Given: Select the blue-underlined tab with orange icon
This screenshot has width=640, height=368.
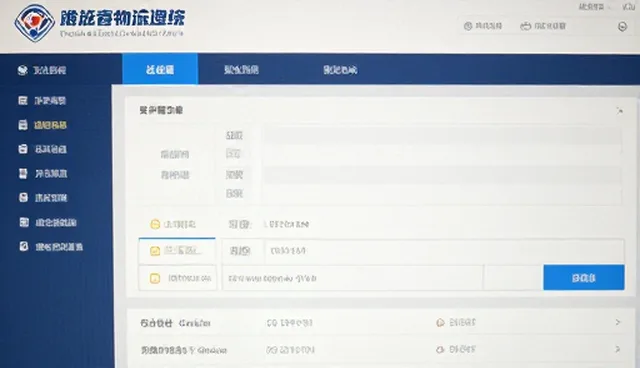Looking at the screenshot, I should [177, 251].
